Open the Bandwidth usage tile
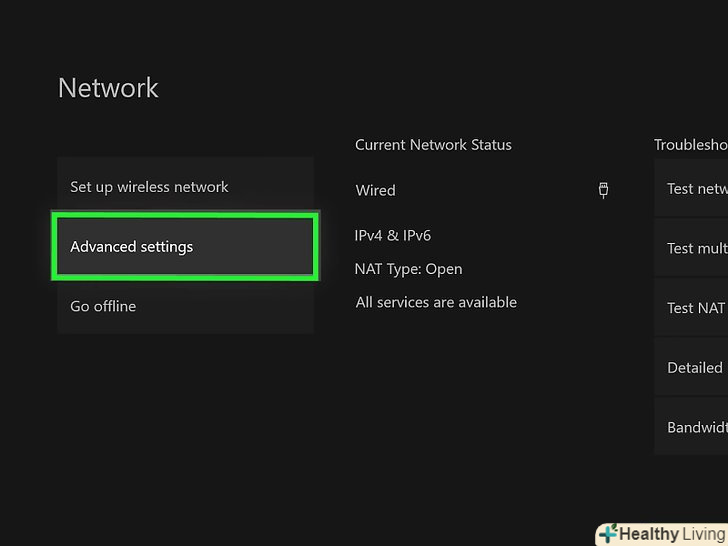728x546 pixels. click(694, 427)
